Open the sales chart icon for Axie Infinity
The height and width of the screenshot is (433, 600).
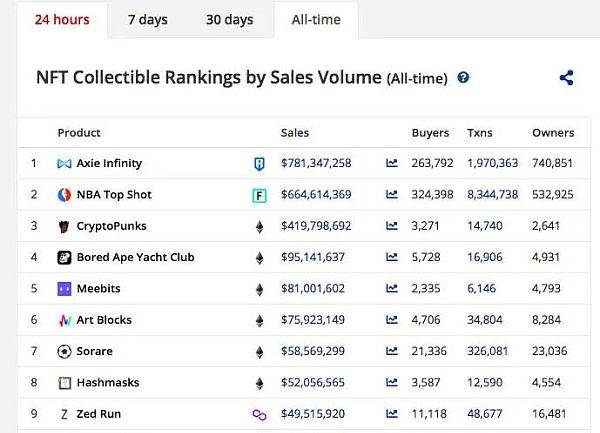391,163
